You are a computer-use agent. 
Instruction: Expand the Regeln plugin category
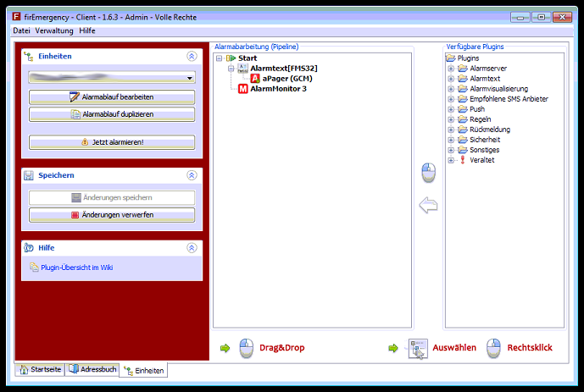451,119
